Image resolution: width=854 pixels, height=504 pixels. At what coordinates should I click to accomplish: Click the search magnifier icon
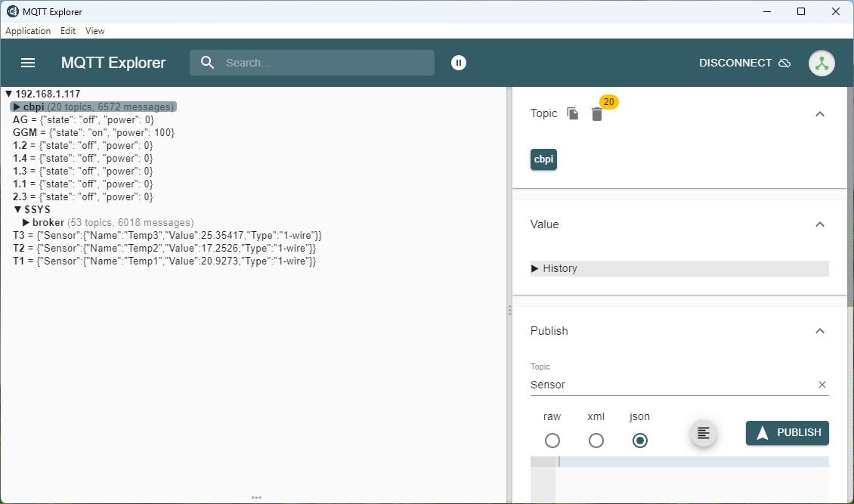(208, 63)
